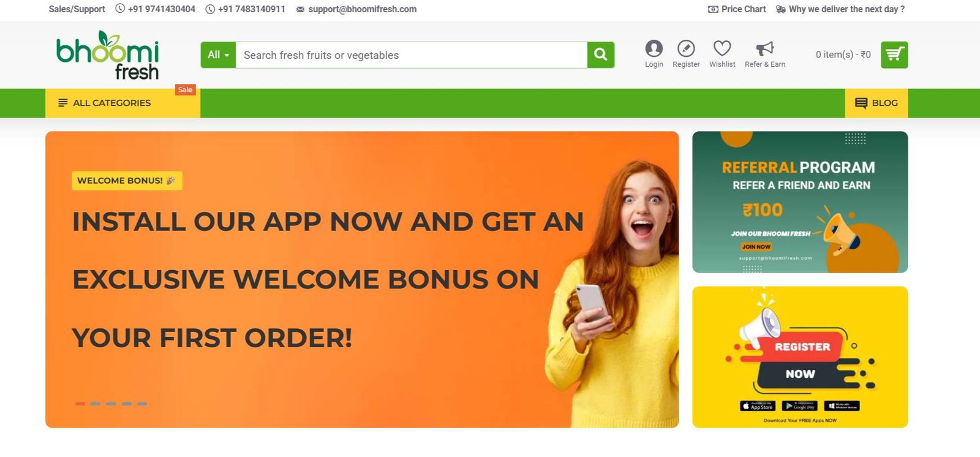Click the green search magnifier button
This screenshot has width=980, height=457.
click(x=600, y=55)
